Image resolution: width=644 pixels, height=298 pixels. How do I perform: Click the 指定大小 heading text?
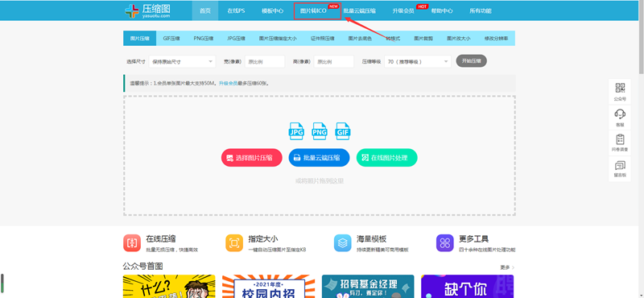[x=263, y=239]
